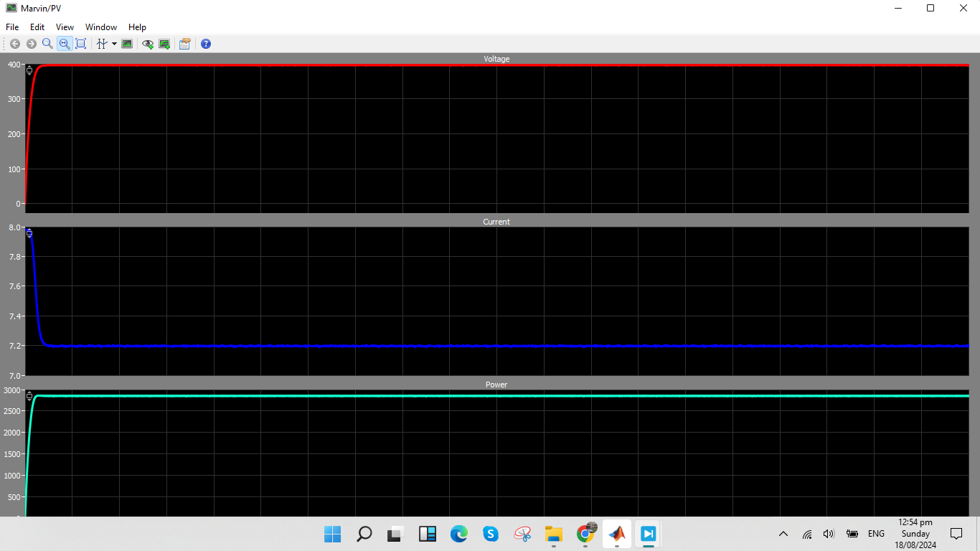Open the cursors dropdown arrow
This screenshot has height=551, width=980.
coord(114,44)
